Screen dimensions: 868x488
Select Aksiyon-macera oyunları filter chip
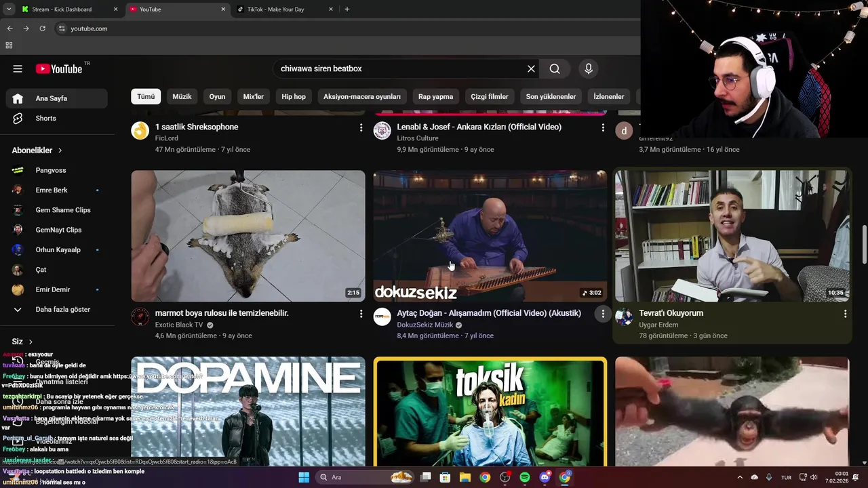(x=362, y=96)
